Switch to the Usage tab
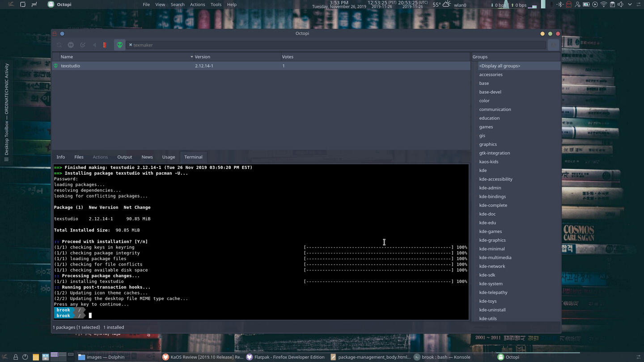The image size is (644, 362). click(x=169, y=157)
